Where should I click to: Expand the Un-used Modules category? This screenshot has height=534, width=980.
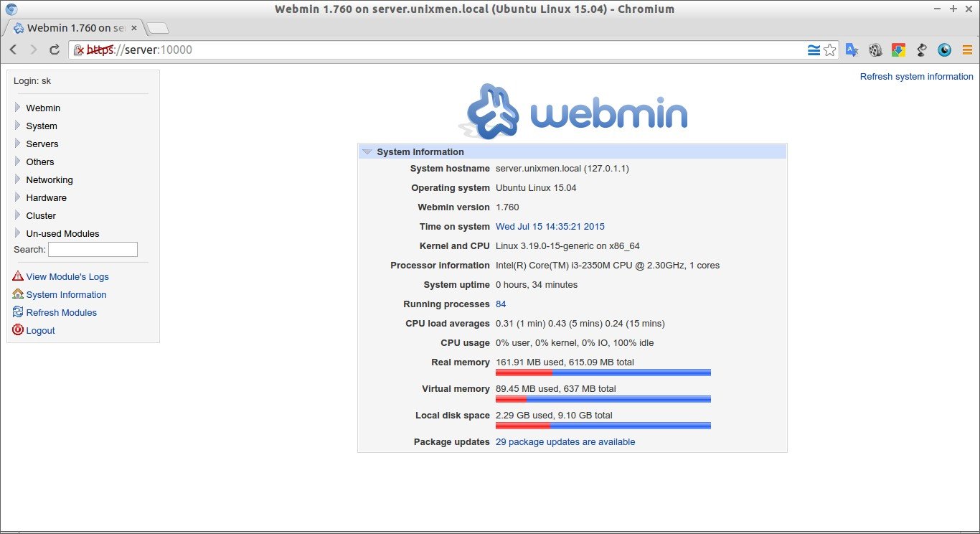(18, 233)
